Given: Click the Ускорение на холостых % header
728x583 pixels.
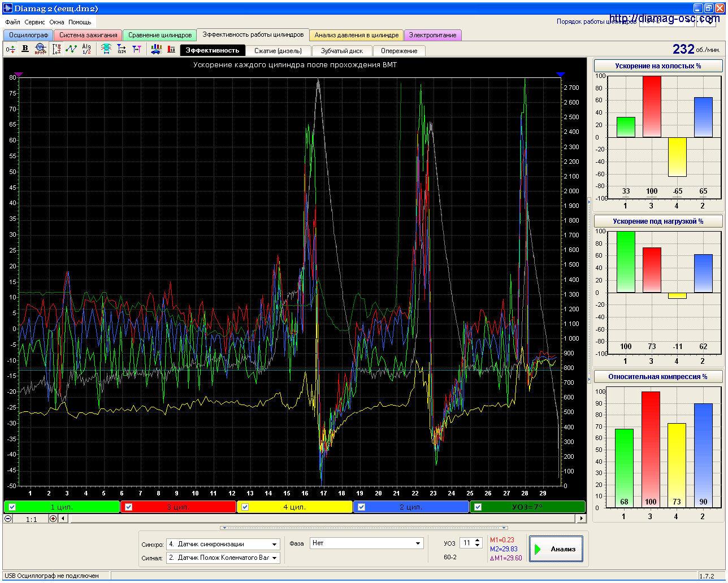Looking at the screenshot, I should pos(658,66).
